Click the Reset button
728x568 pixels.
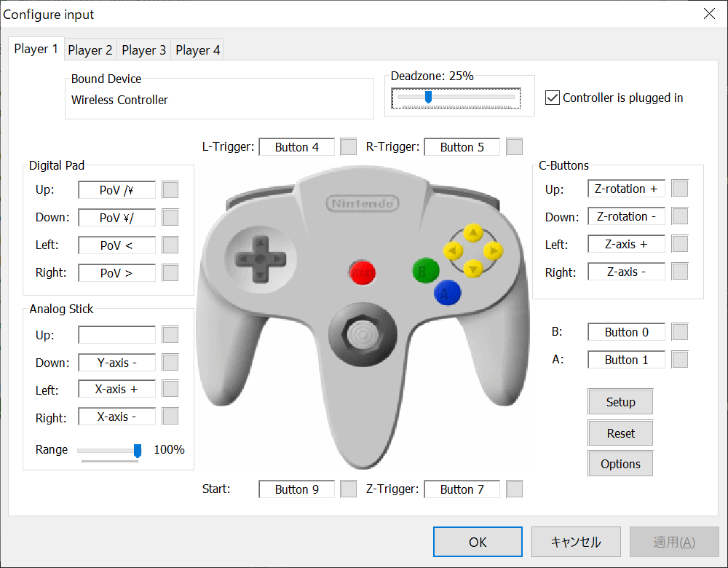tap(620, 433)
